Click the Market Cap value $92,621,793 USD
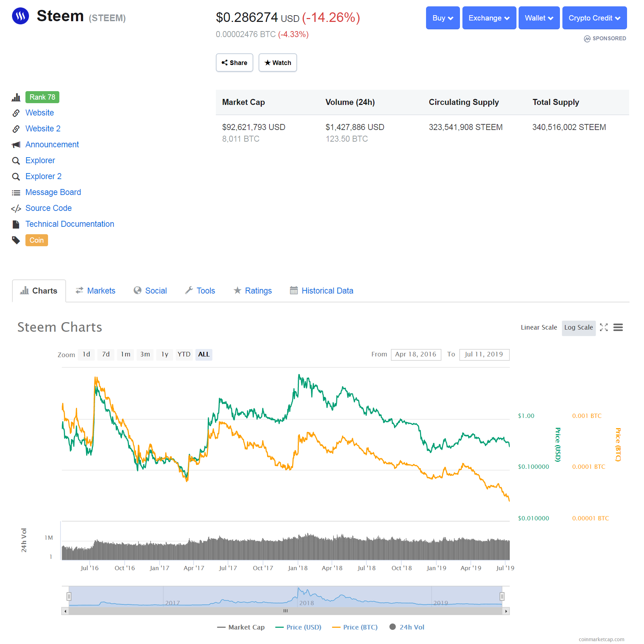 [x=254, y=127]
